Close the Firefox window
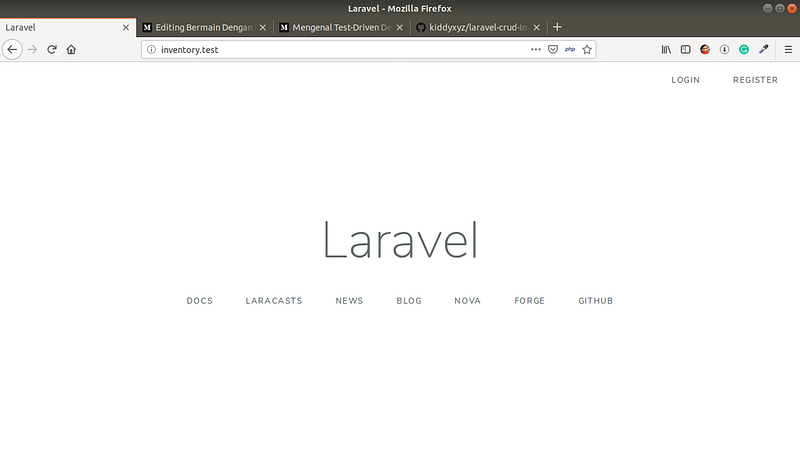This screenshot has width=800, height=451. 792,8
